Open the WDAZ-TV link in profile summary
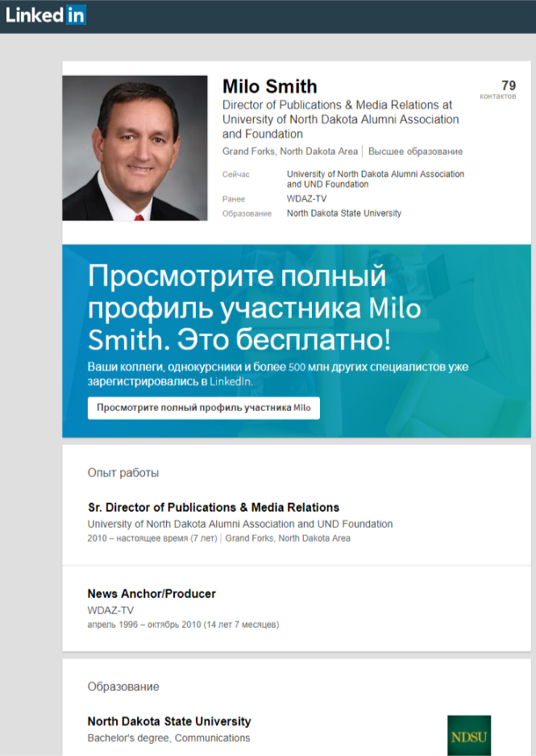Image resolution: width=536 pixels, height=756 pixels. 306,198
